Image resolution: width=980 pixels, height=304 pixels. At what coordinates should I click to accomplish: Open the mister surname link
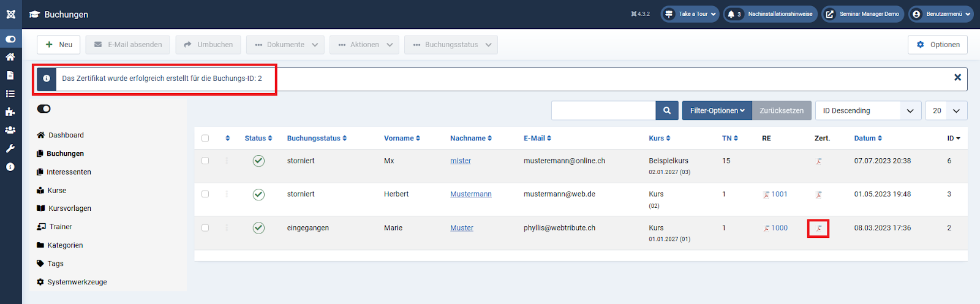[461, 161]
